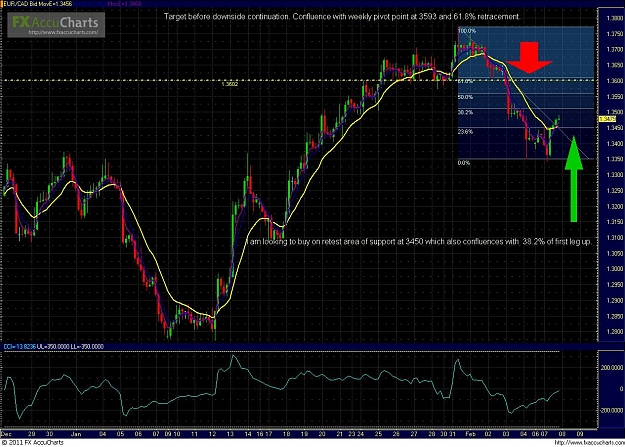Click the 1.3700 price axis label
Image resolution: width=625 pixels, height=447 pixels.
tap(614, 50)
